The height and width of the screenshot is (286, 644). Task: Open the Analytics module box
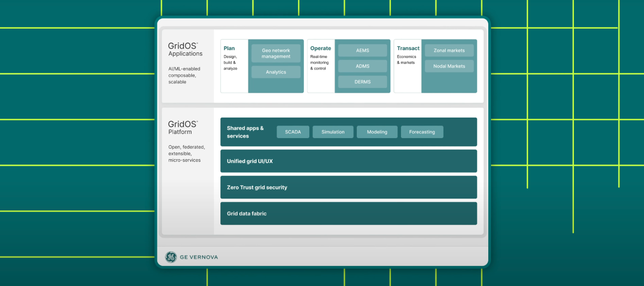coord(276,72)
